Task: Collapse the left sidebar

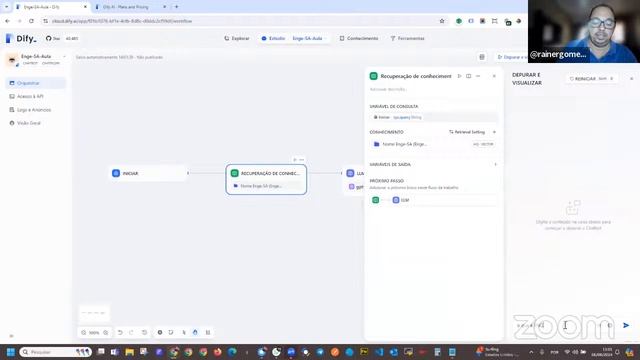Action: pos(11,336)
